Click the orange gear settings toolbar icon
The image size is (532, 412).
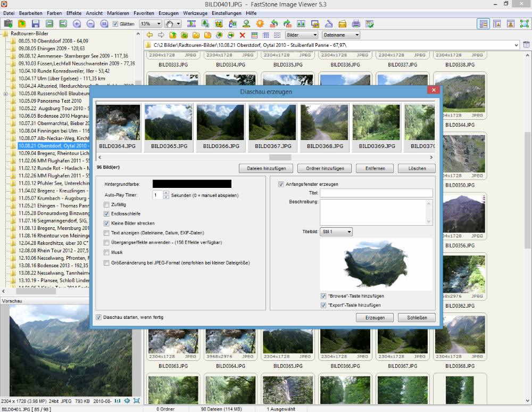click(x=260, y=24)
